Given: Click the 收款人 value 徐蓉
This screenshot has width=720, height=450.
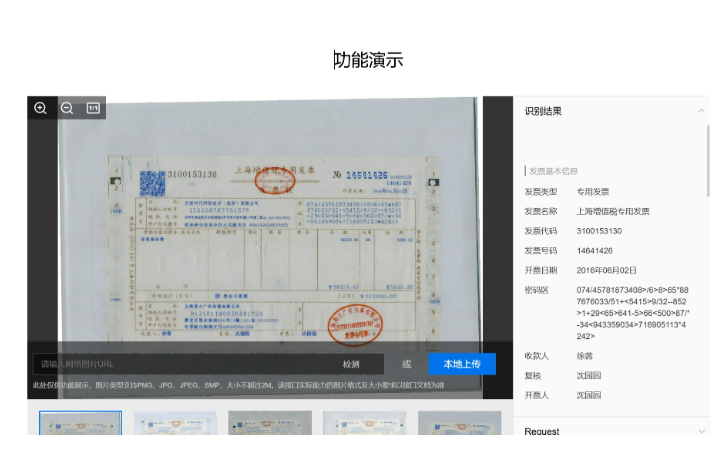Looking at the screenshot, I should point(585,356).
